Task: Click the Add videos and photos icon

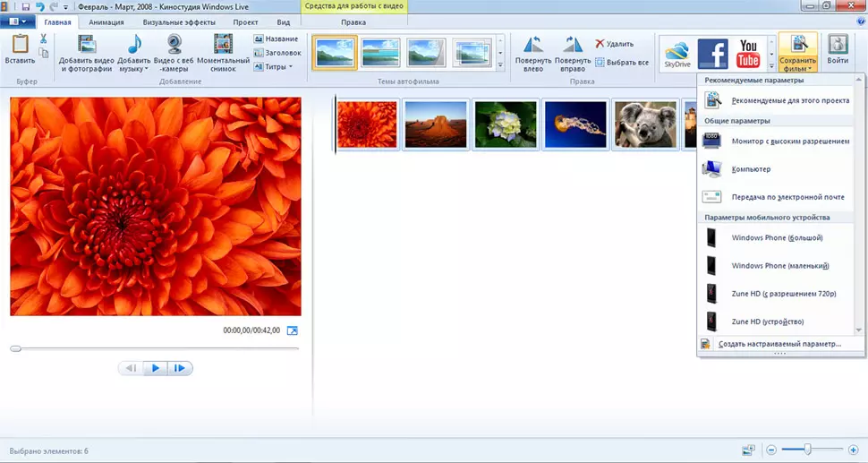Action: 86,45
